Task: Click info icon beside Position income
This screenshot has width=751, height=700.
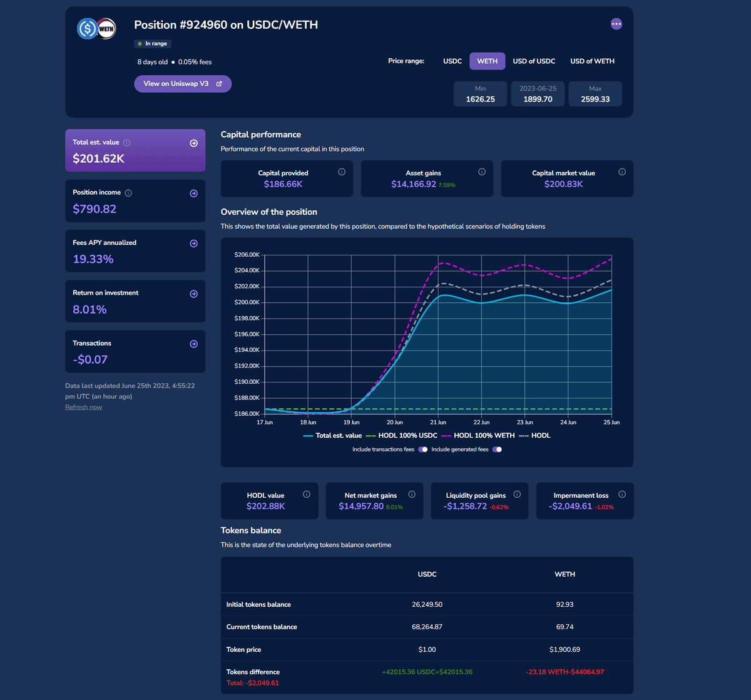Action: click(x=128, y=193)
